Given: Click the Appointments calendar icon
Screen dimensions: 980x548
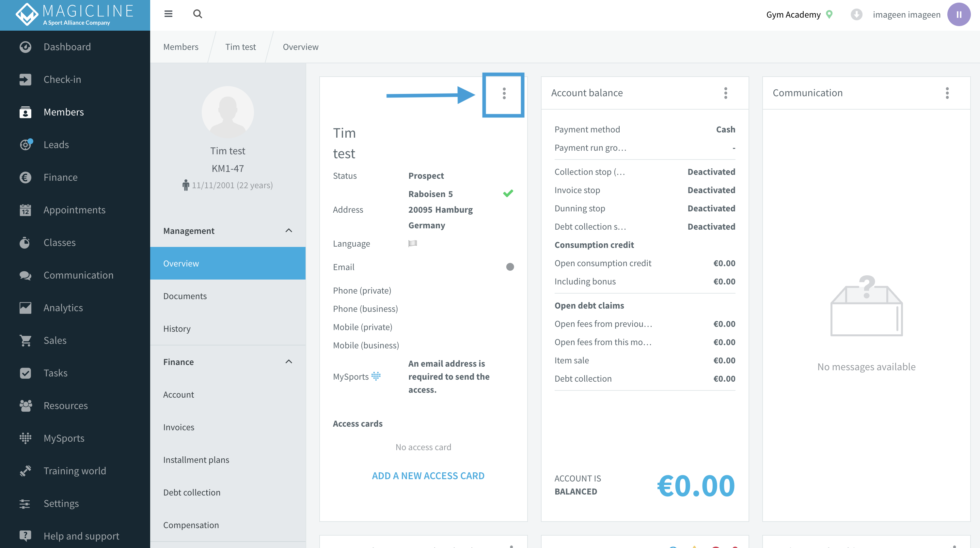Looking at the screenshot, I should point(25,210).
